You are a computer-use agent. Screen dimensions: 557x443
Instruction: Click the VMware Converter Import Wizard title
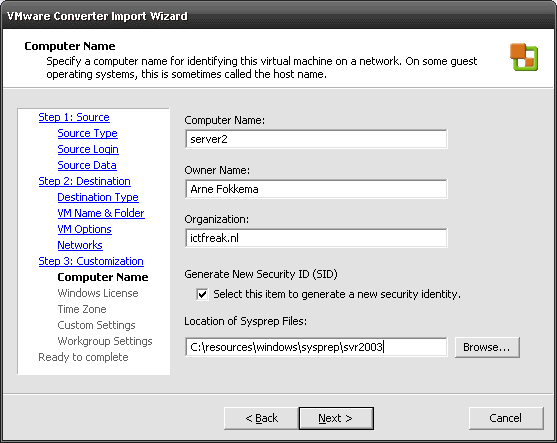click(97, 16)
